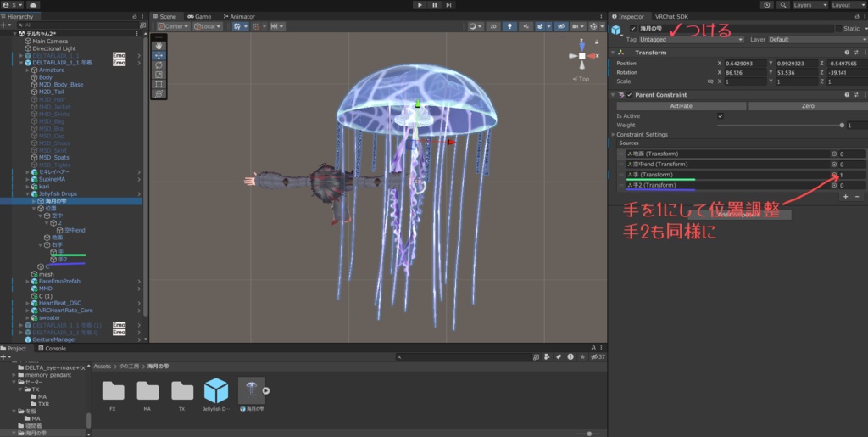This screenshot has height=437, width=868.
Task: Adjust the Weight slider handle
Action: click(842, 125)
